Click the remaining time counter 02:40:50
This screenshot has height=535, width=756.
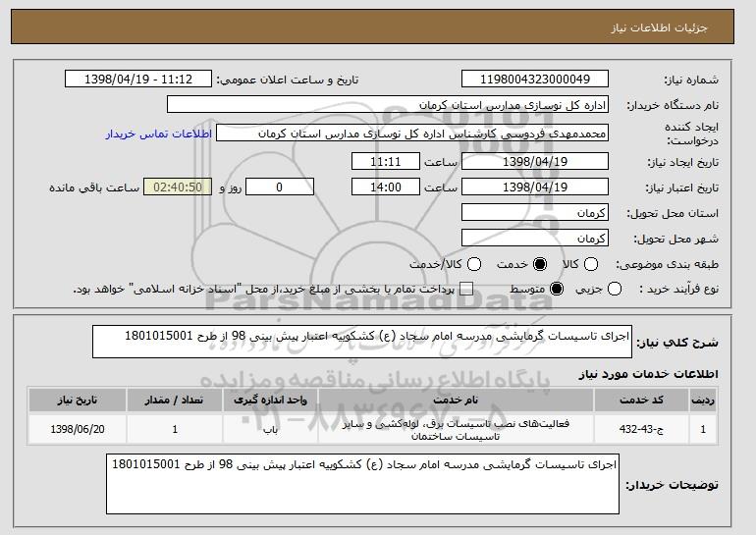point(178,187)
